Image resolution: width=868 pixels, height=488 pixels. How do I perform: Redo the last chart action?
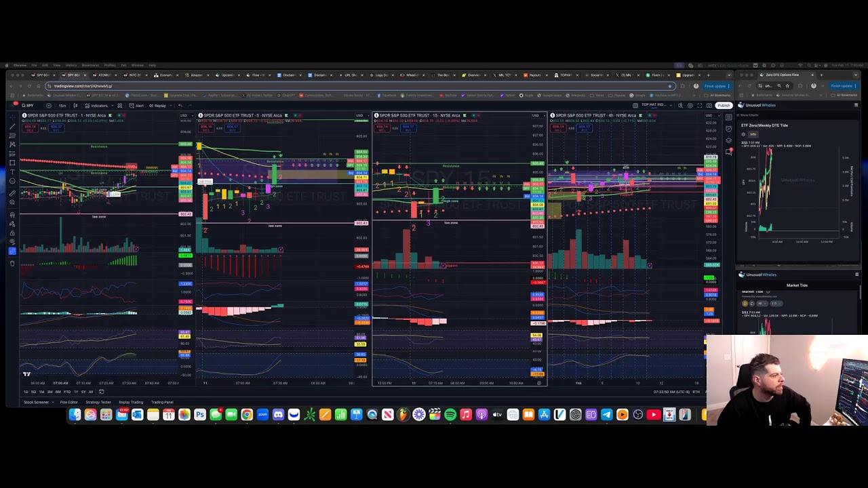190,106
